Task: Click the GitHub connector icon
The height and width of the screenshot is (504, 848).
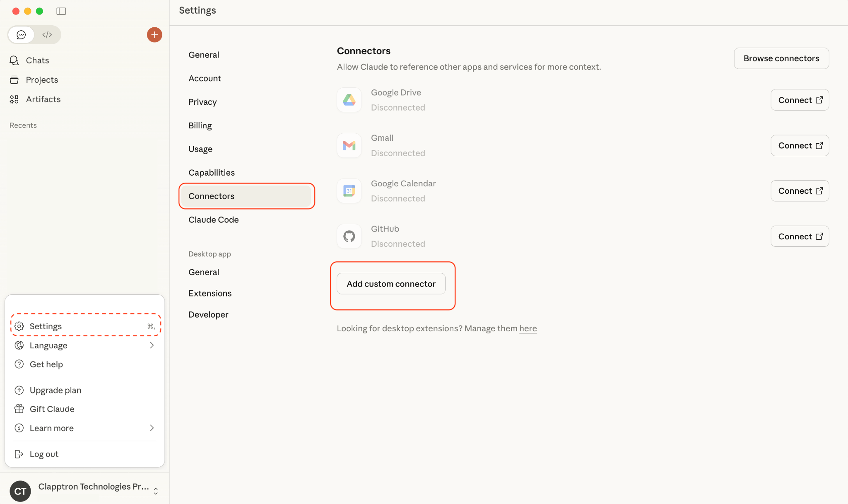Action: coord(349,236)
